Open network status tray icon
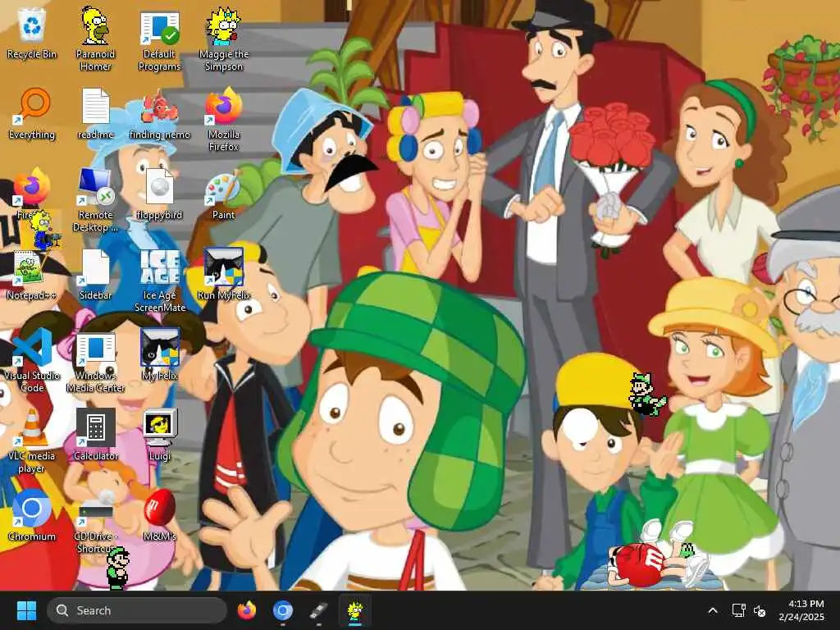 pyautogui.click(x=738, y=610)
